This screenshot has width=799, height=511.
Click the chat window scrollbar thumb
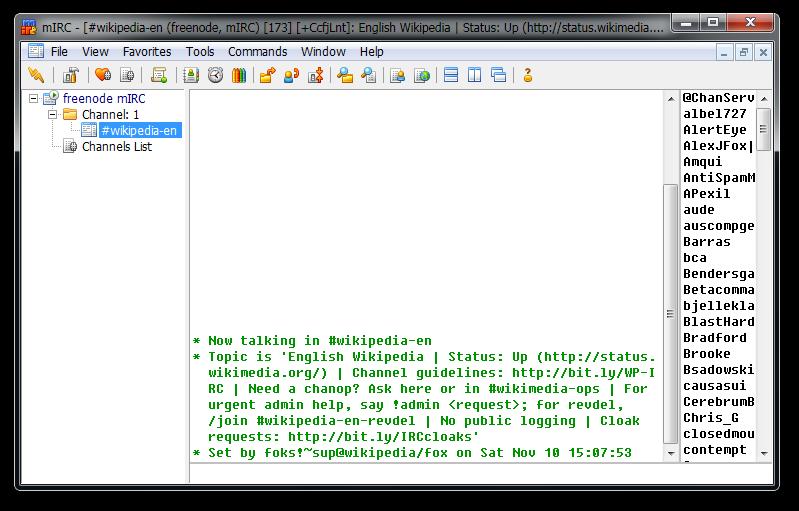pyautogui.click(x=671, y=314)
